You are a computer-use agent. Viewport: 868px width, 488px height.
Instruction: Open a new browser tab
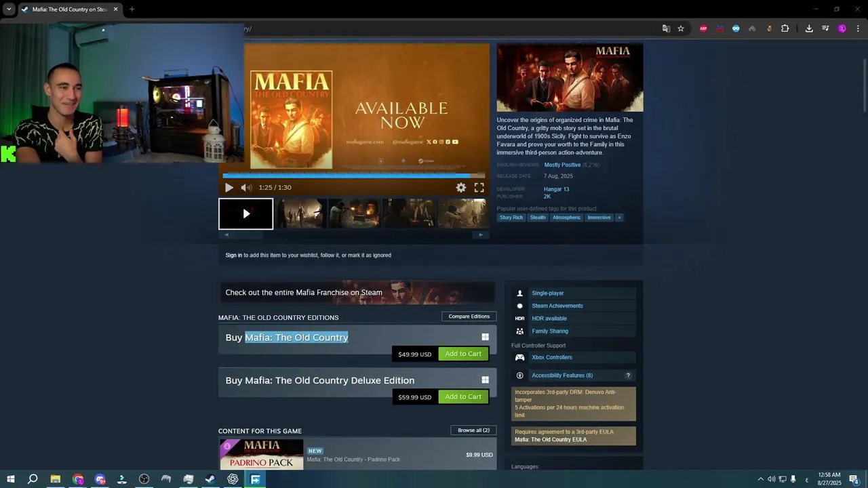tap(132, 9)
